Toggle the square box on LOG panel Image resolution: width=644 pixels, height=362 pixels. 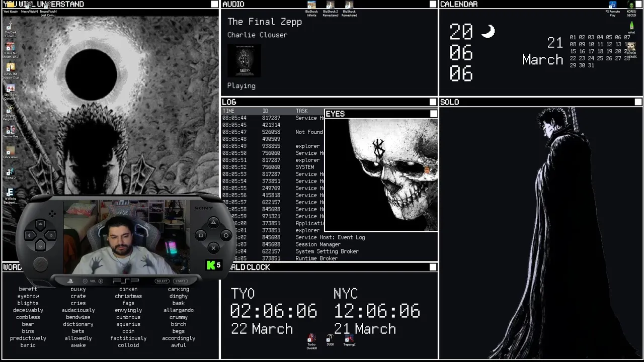[433, 102]
